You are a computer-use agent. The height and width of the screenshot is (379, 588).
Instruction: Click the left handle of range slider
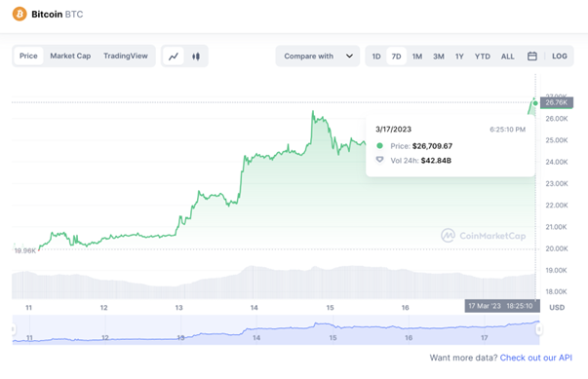tap(14, 329)
